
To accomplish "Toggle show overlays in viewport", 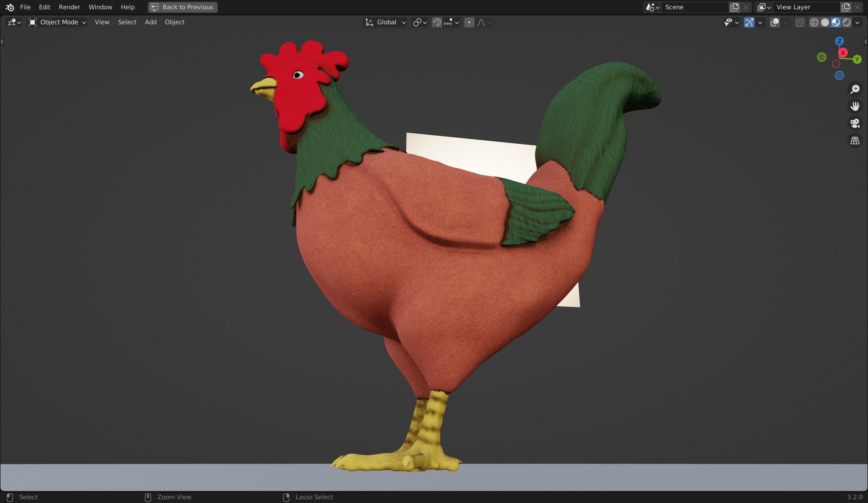I will coord(775,22).
